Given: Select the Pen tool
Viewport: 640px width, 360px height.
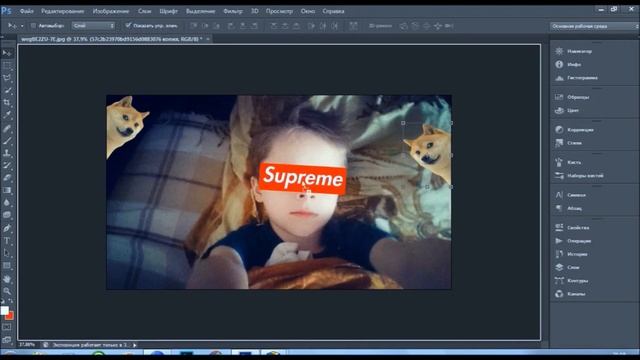Looking at the screenshot, I should (7, 229).
